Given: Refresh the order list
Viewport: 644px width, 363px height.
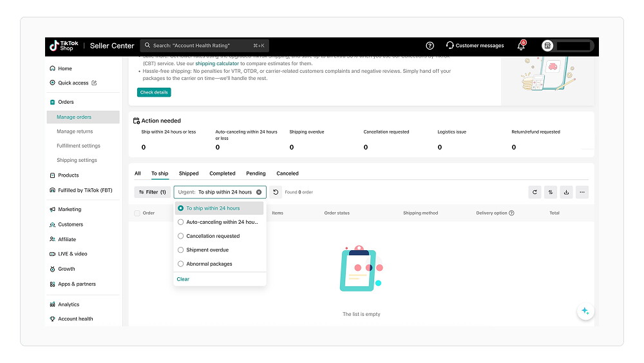Looking at the screenshot, I should click(x=535, y=192).
